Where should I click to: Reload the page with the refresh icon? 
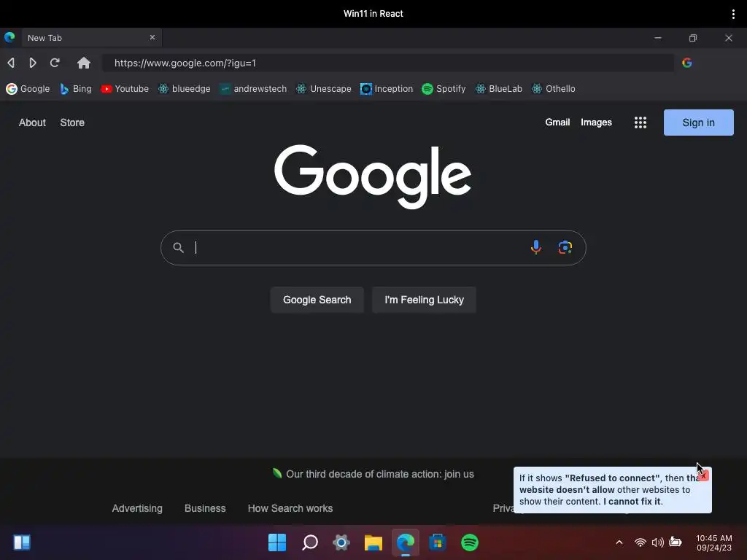click(x=55, y=63)
